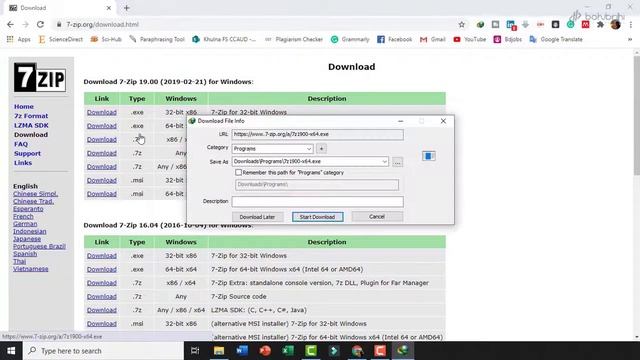Click the Download Later button
The image size is (640, 360).
(257, 217)
